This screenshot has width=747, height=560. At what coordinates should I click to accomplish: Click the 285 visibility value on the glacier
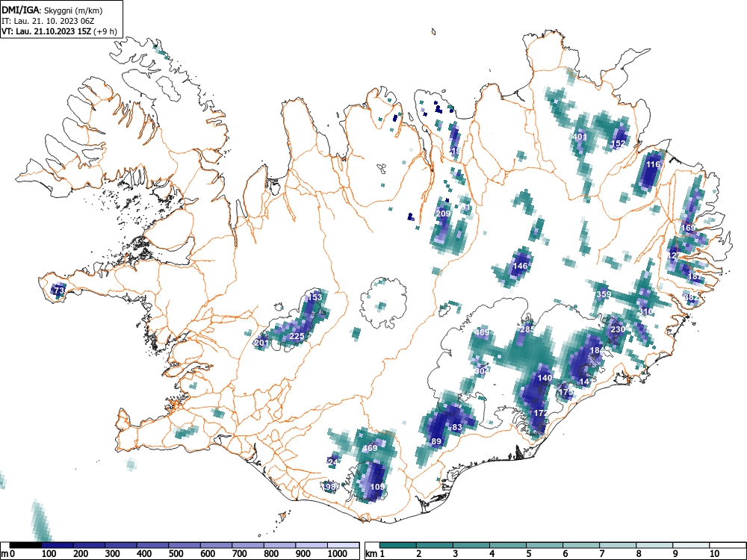[527, 329]
